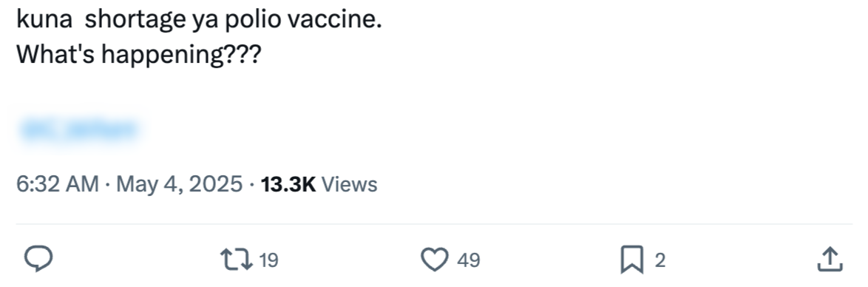Repost using the retweet arrows icon
This screenshot has height=287, width=868.
pos(237,260)
